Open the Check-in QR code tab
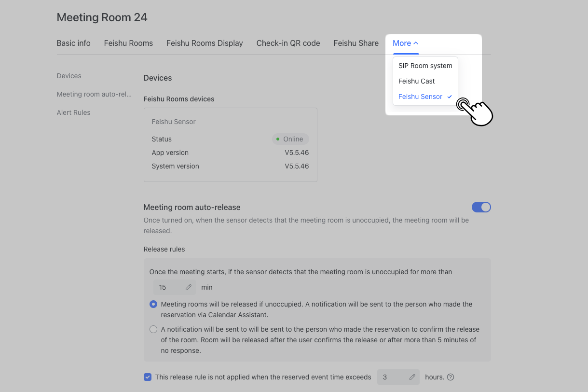Image resolution: width=588 pixels, height=392 pixels. point(288,43)
